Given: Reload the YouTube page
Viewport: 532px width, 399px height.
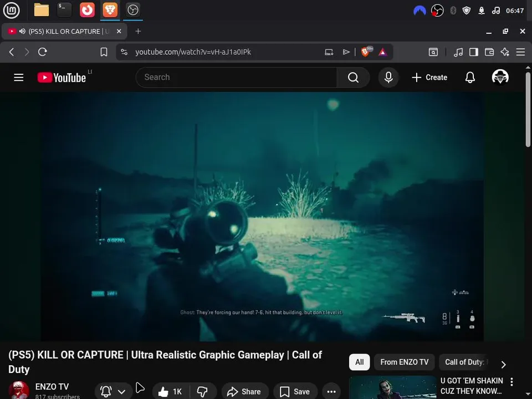Looking at the screenshot, I should click(x=43, y=52).
